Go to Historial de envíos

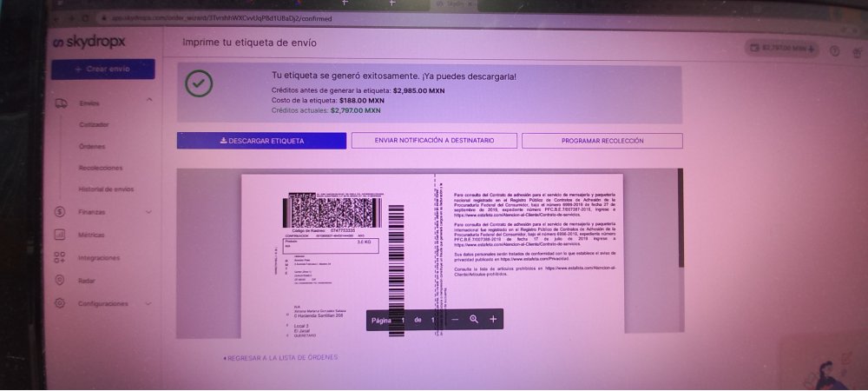(x=106, y=189)
